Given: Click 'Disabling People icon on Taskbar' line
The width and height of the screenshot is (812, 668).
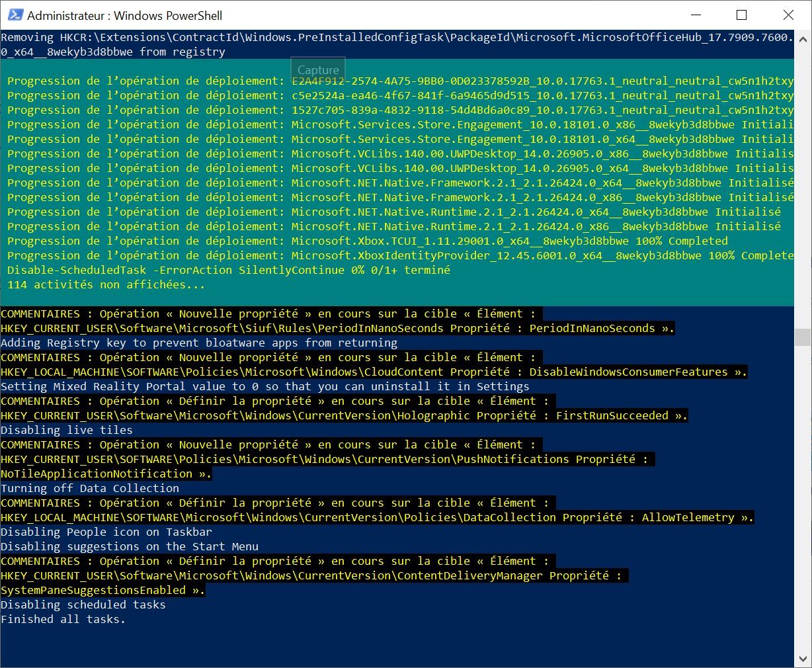Looking at the screenshot, I should (106, 532).
